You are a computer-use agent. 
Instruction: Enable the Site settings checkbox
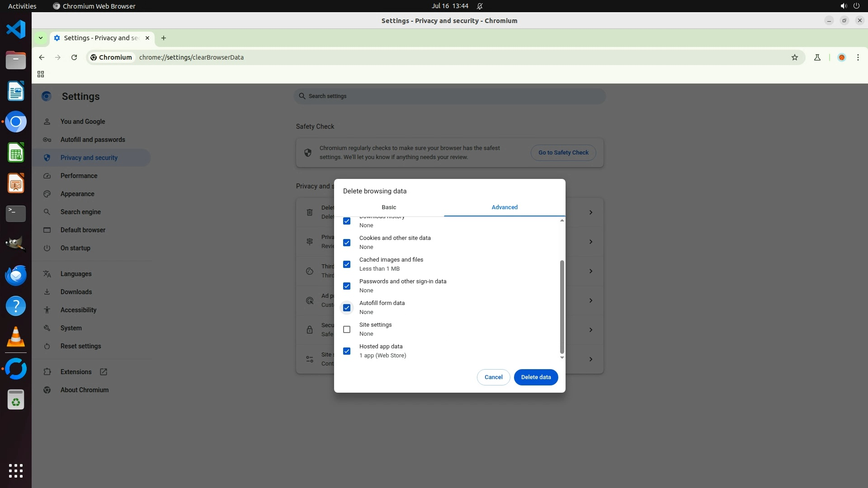coord(347,329)
